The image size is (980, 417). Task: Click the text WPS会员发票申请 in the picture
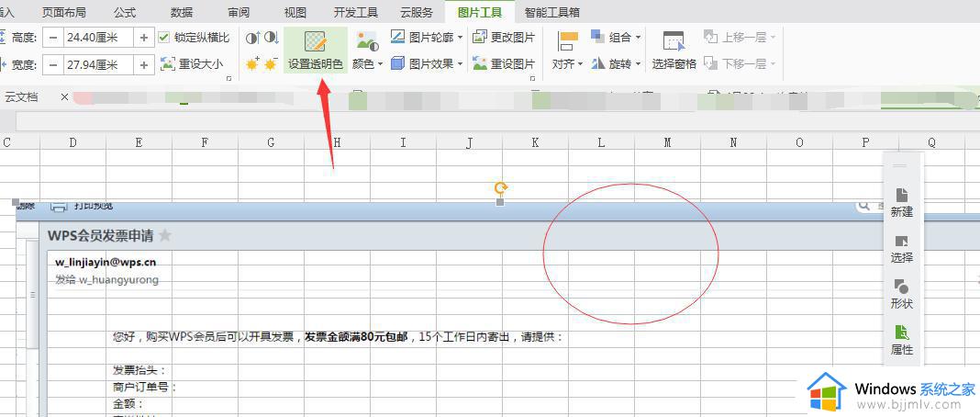(100, 236)
